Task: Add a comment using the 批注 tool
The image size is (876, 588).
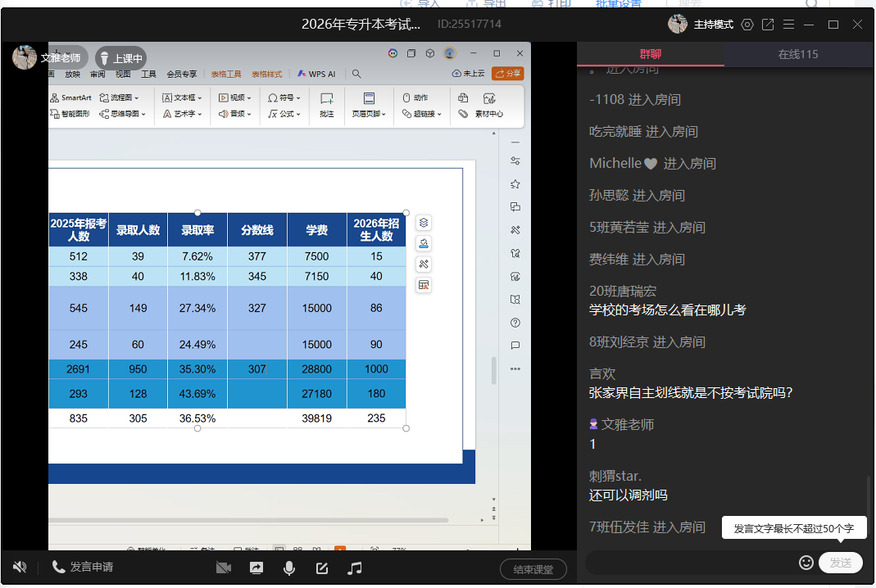Action: tap(326, 106)
